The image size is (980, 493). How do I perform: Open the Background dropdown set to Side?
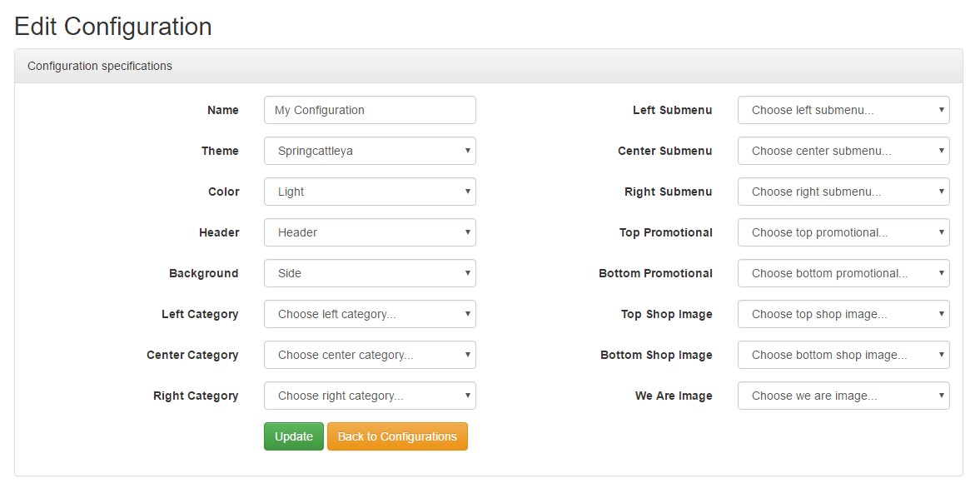[370, 273]
